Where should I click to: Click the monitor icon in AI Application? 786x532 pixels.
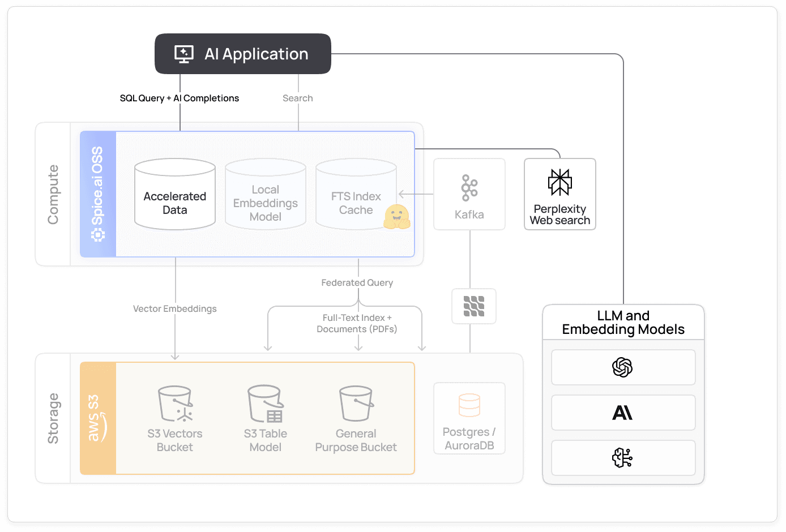(183, 54)
